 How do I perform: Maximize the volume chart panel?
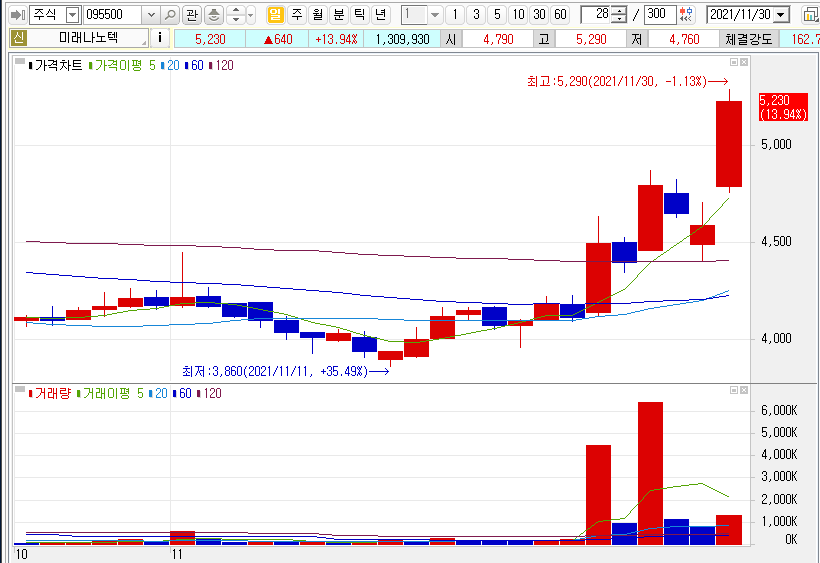734,390
